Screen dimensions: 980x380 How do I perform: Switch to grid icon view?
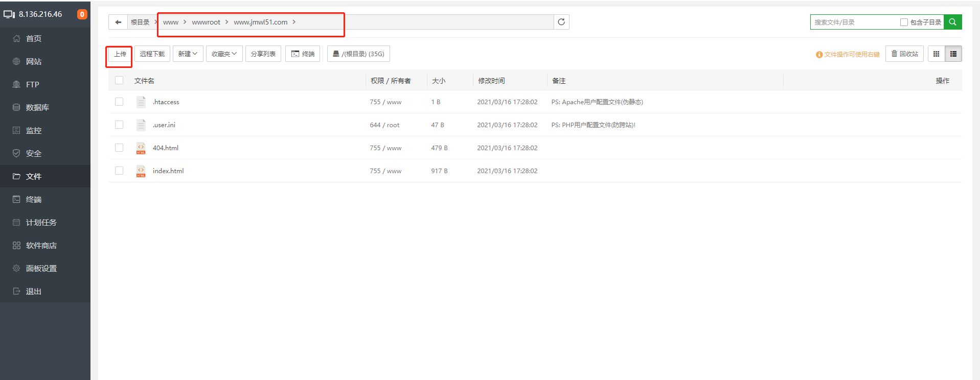(936, 54)
